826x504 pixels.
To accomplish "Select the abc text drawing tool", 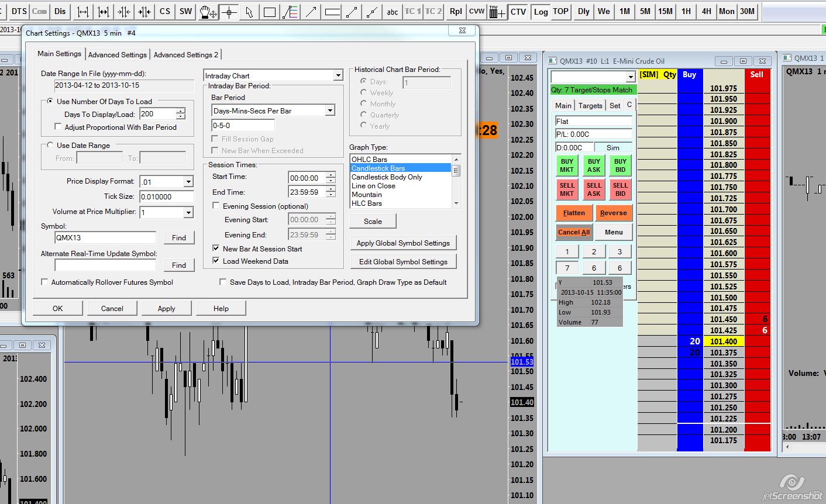I will point(393,12).
